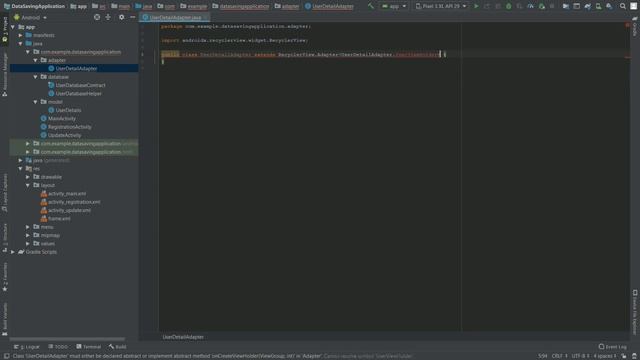
Task: Expand the java (generated) folder
Action: pos(20,160)
